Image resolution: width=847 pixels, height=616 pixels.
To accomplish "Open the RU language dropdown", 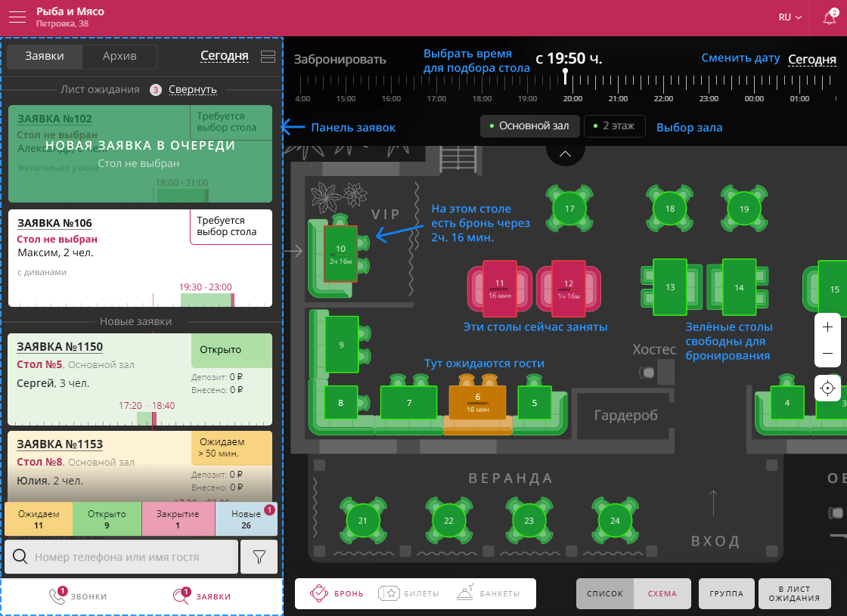I will [x=790, y=17].
